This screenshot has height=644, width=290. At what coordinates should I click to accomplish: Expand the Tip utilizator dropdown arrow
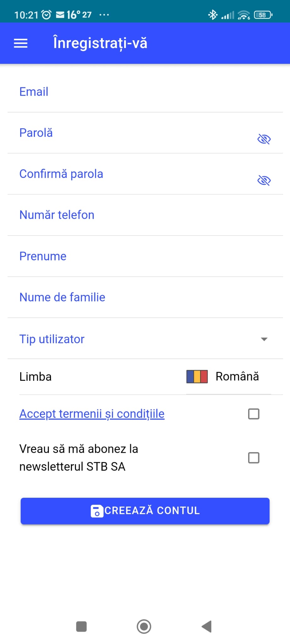point(264,339)
